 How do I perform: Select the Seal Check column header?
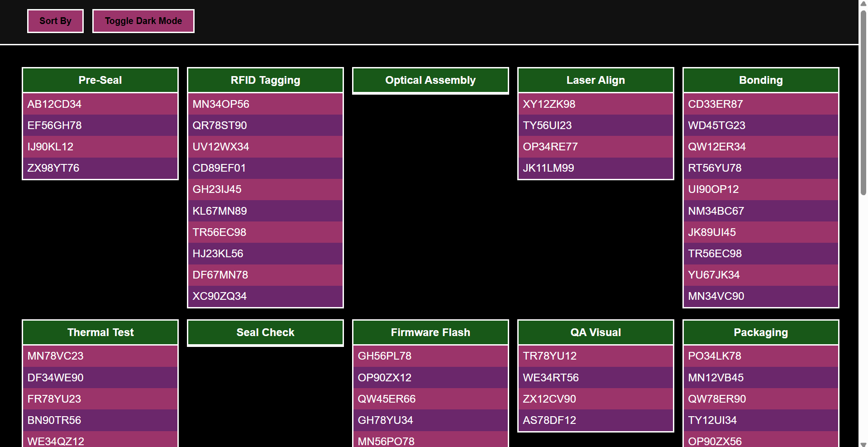265,332
